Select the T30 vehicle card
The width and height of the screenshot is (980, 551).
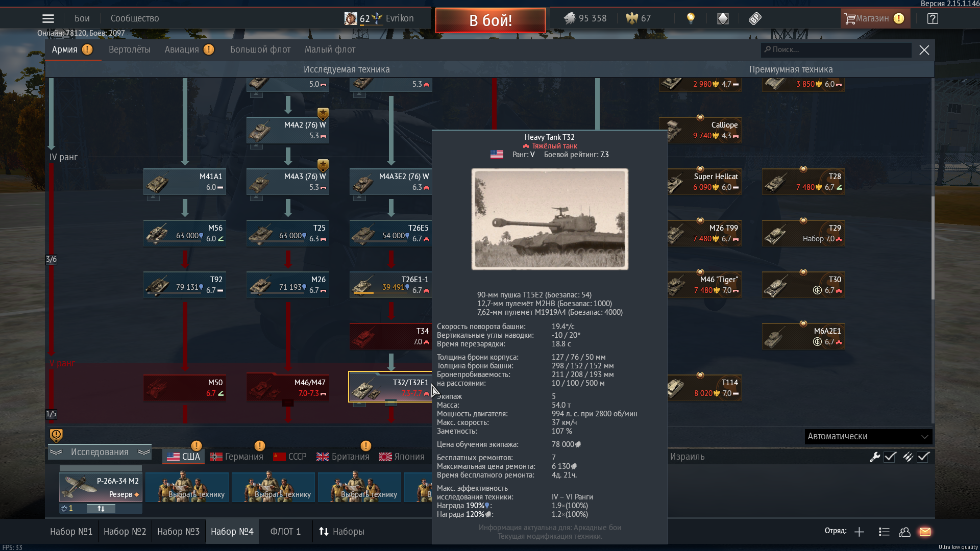803,285
